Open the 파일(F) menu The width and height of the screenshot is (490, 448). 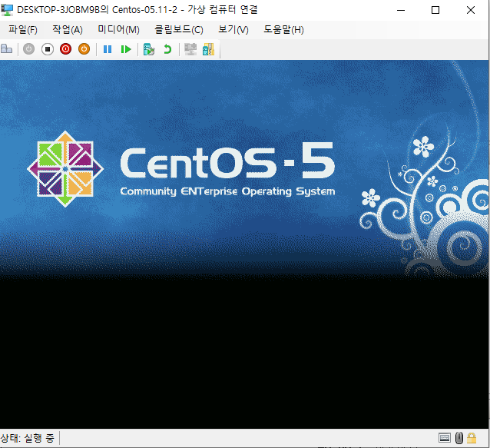23,30
